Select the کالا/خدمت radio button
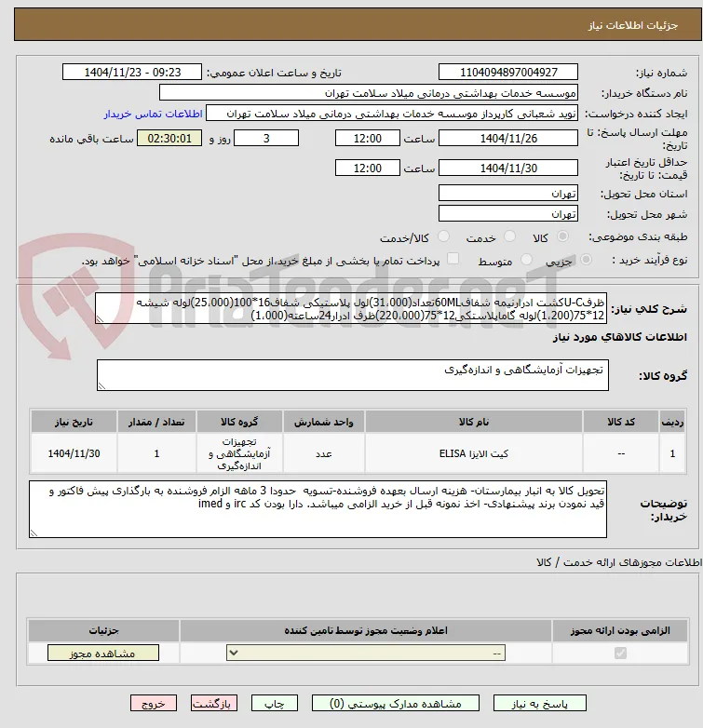 444,236
